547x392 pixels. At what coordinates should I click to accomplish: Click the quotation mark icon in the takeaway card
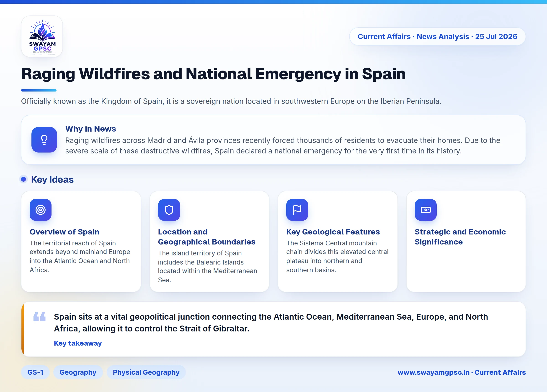[40, 316]
